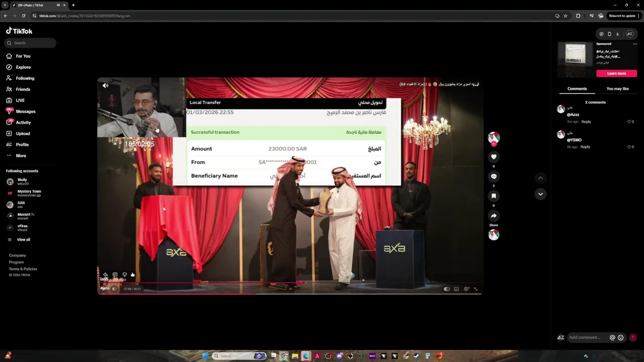
Task: Open the sponsored ad options menu
Action: pyautogui.click(x=634, y=44)
